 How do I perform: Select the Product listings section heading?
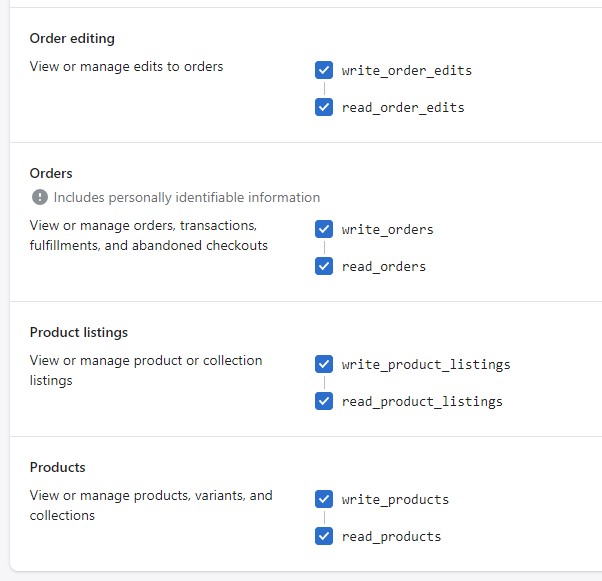click(x=79, y=333)
